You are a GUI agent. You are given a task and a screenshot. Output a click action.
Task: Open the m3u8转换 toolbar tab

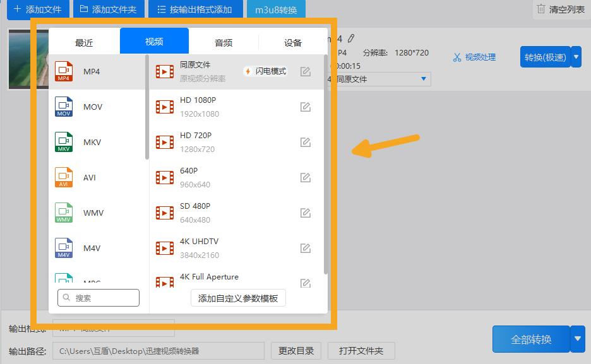[x=276, y=9]
